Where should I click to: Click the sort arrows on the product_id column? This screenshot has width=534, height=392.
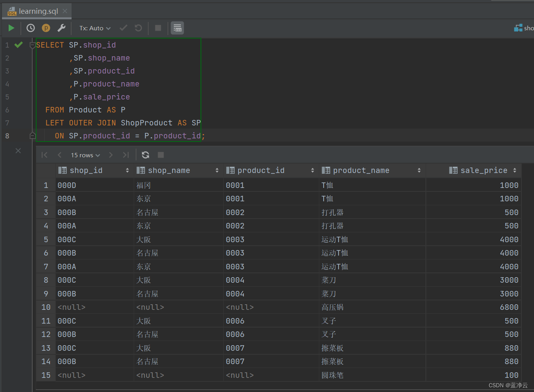313,170
